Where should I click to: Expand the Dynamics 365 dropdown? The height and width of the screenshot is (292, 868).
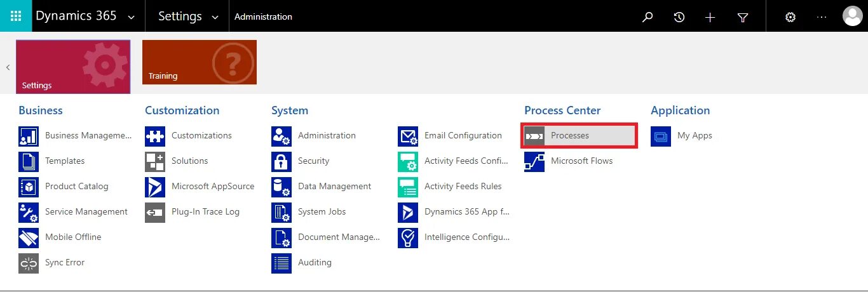click(132, 17)
